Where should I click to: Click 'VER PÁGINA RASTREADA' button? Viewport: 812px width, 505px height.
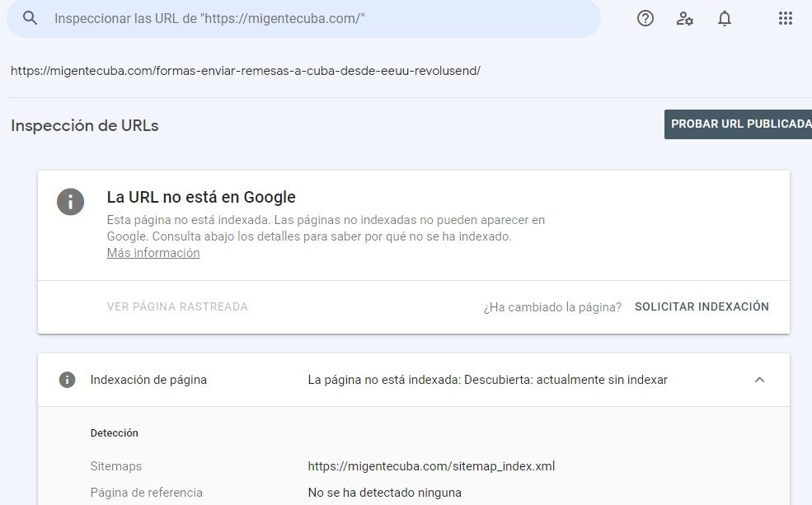(177, 306)
